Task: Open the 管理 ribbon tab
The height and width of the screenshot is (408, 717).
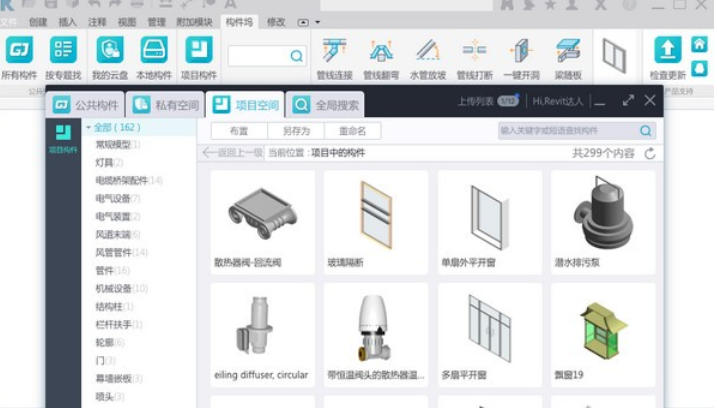Action: pyautogui.click(x=157, y=22)
